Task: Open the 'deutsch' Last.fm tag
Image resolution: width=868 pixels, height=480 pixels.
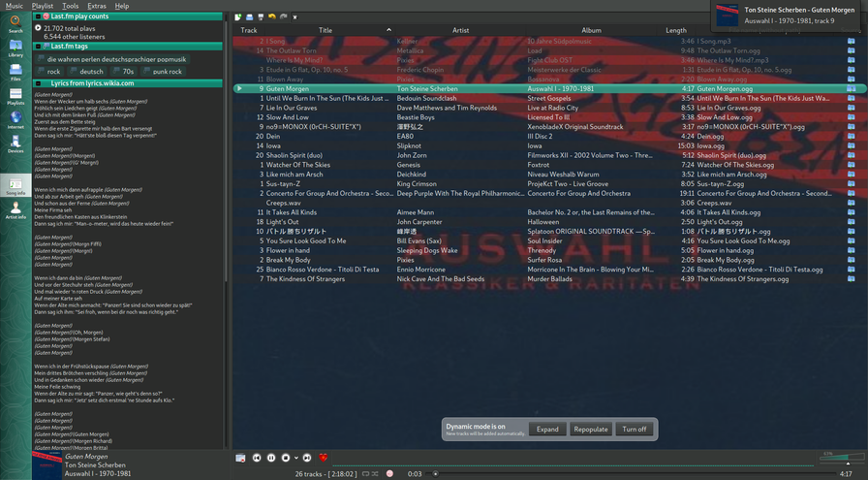Action: [x=87, y=72]
